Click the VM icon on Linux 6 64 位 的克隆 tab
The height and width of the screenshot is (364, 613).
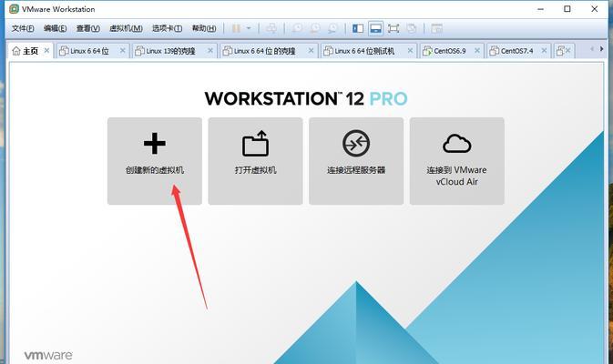pyautogui.click(x=227, y=51)
